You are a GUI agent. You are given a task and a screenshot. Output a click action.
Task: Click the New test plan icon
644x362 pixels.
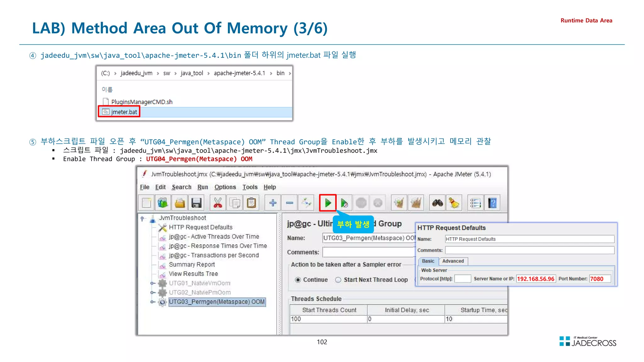(x=147, y=203)
